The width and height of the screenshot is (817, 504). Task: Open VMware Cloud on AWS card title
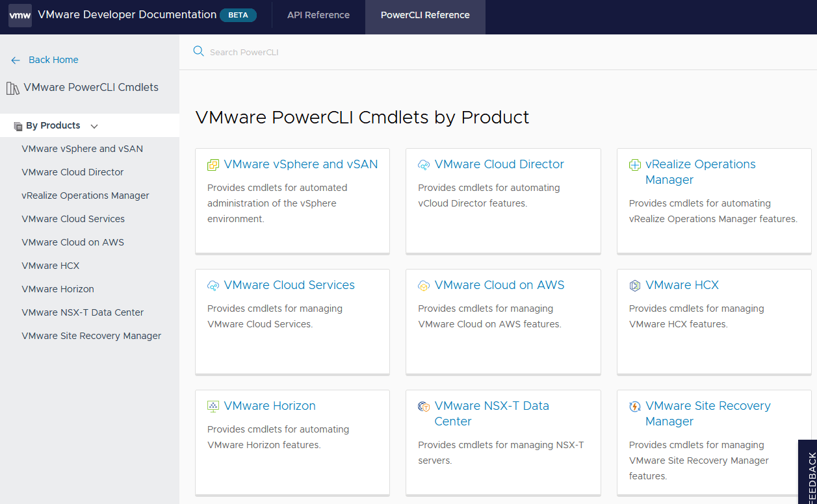pos(500,285)
